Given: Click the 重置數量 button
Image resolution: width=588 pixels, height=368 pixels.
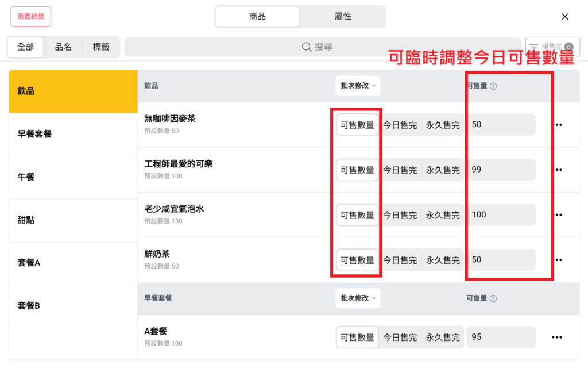Looking at the screenshot, I should point(31,17).
